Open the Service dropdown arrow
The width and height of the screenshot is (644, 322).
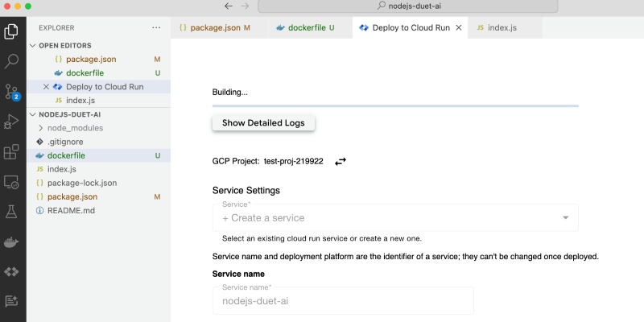(x=566, y=217)
